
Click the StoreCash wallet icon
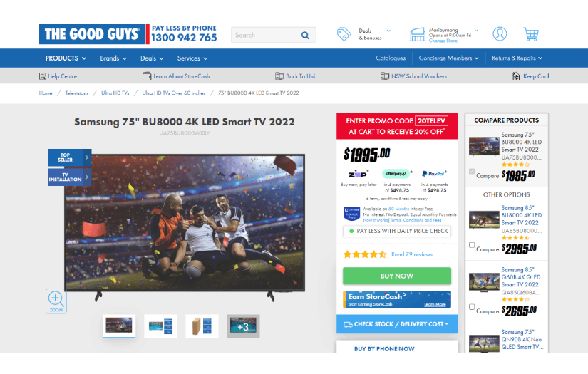pos(147,76)
